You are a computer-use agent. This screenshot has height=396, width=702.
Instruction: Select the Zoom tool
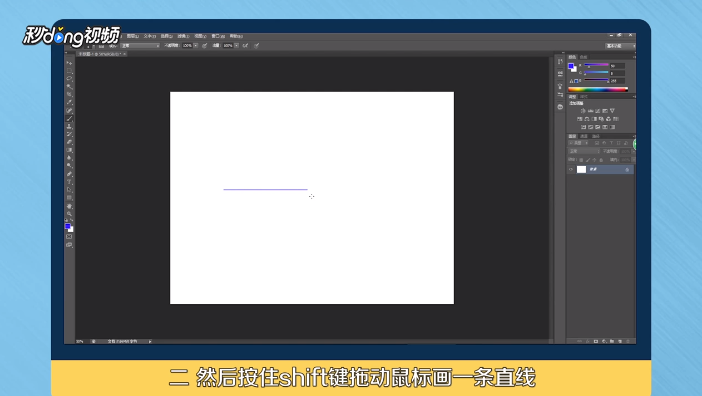(x=69, y=213)
